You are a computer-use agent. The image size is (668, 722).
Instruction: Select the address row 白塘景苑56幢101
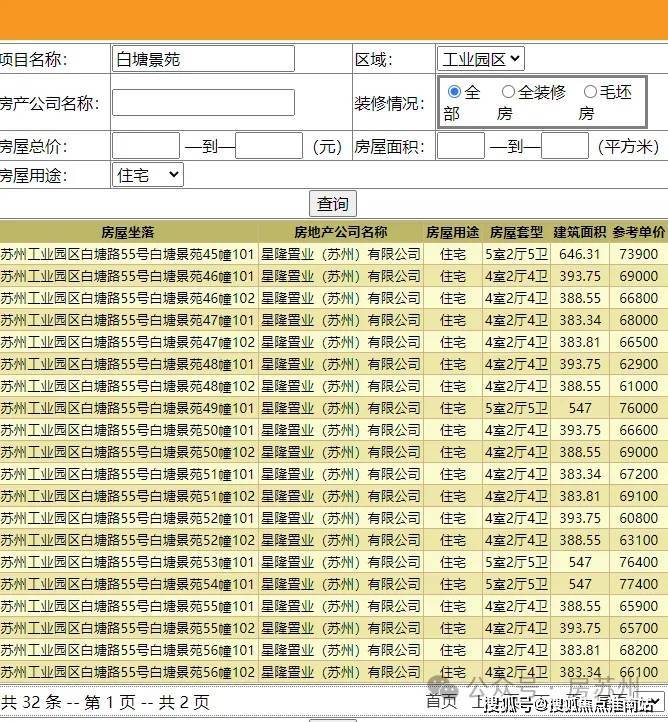coord(128,650)
